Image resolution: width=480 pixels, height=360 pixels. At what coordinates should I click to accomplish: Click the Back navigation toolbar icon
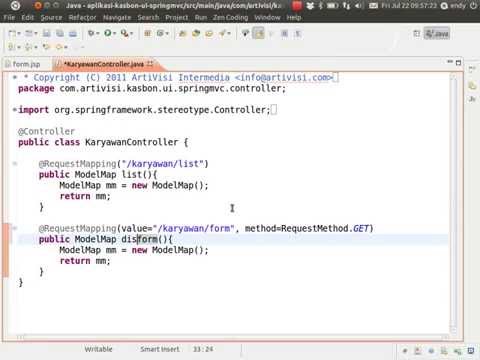(x=59, y=47)
